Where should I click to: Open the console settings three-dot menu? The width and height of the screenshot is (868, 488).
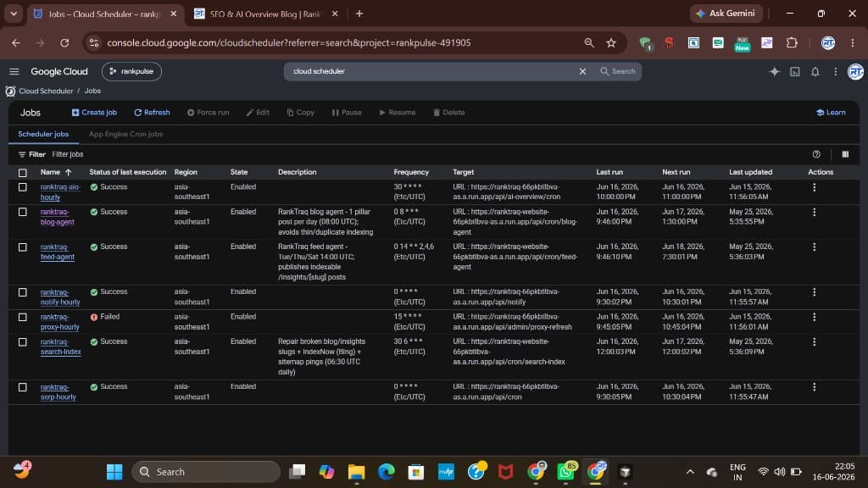tap(835, 71)
